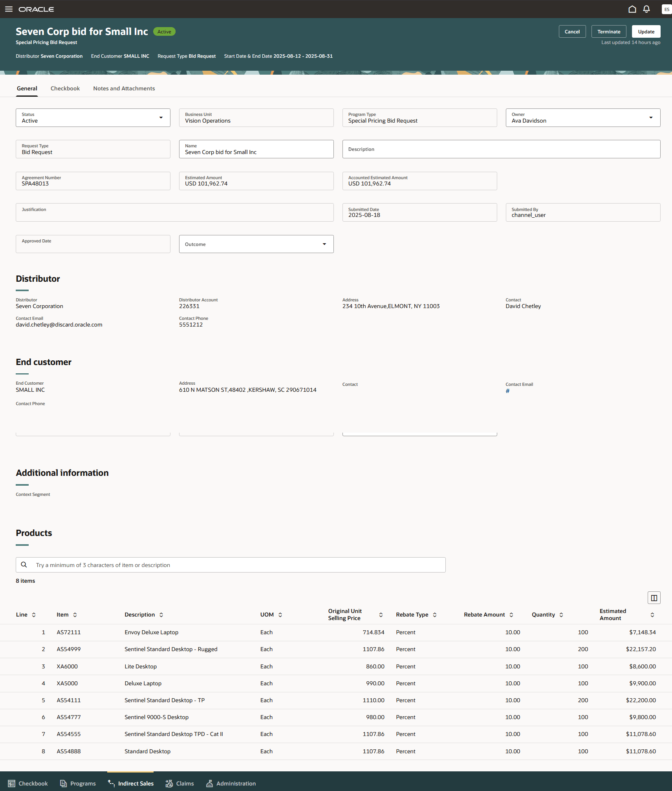The image size is (672, 791).
Task: Switch to the Checkbook tab
Action: [x=65, y=88]
